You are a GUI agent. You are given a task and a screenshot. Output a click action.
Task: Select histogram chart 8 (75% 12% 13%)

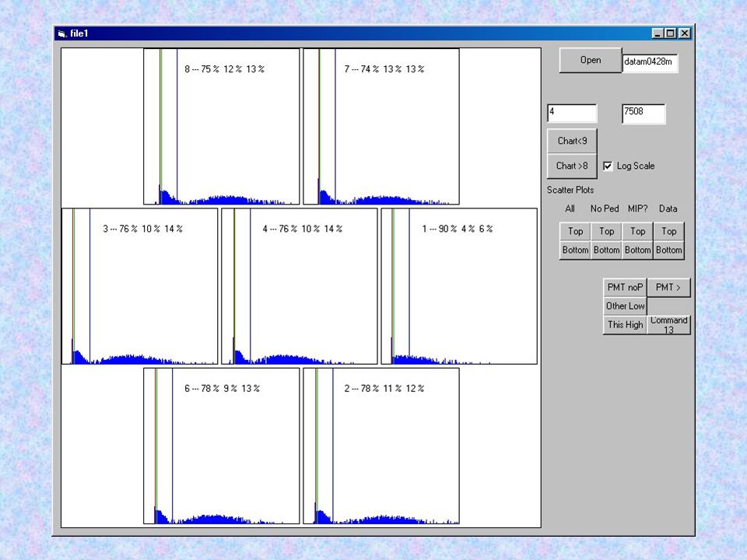tap(222, 126)
